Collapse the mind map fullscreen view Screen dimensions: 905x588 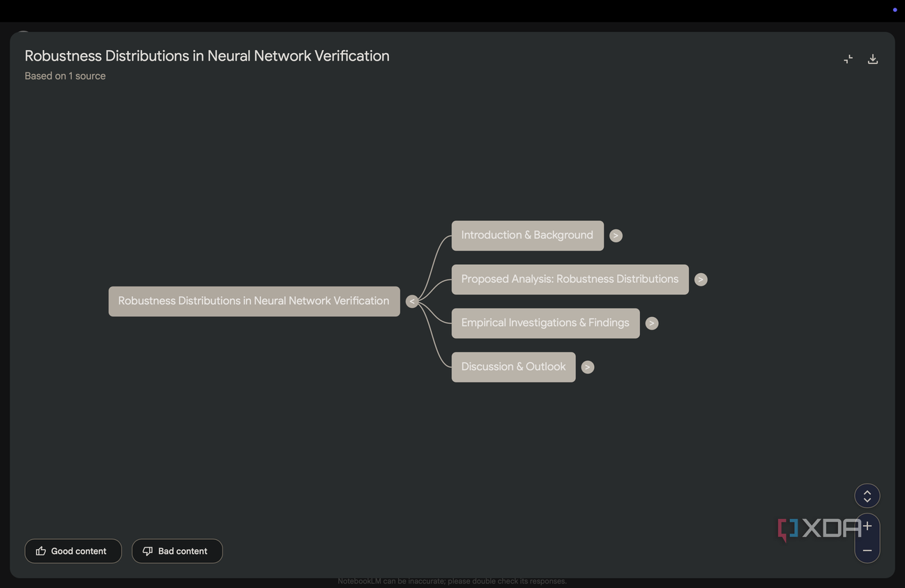(x=848, y=59)
